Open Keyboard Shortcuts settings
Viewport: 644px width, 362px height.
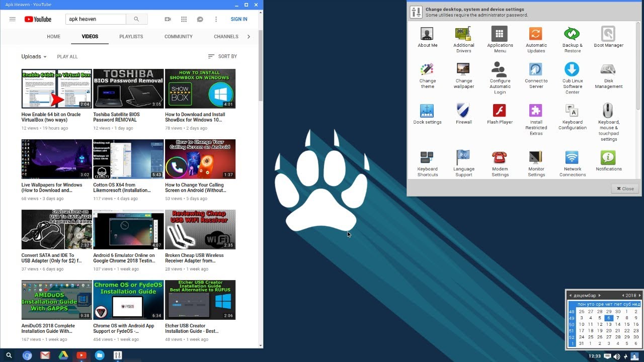point(427,163)
